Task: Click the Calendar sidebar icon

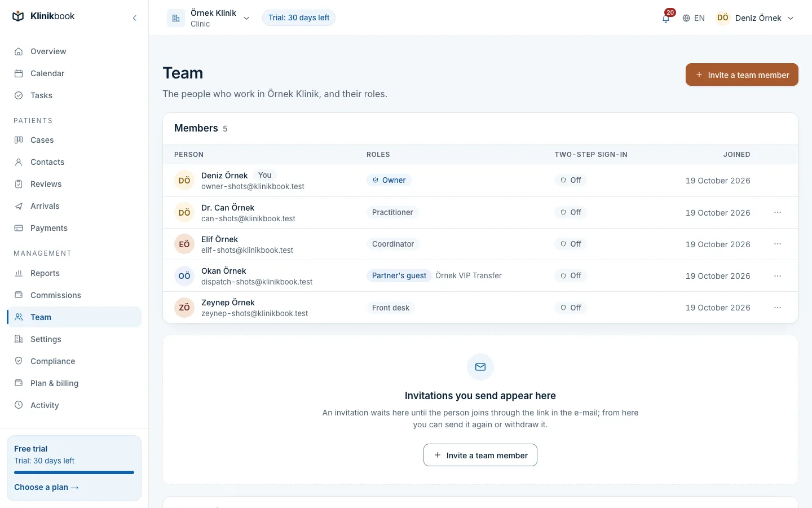Action: [x=19, y=73]
